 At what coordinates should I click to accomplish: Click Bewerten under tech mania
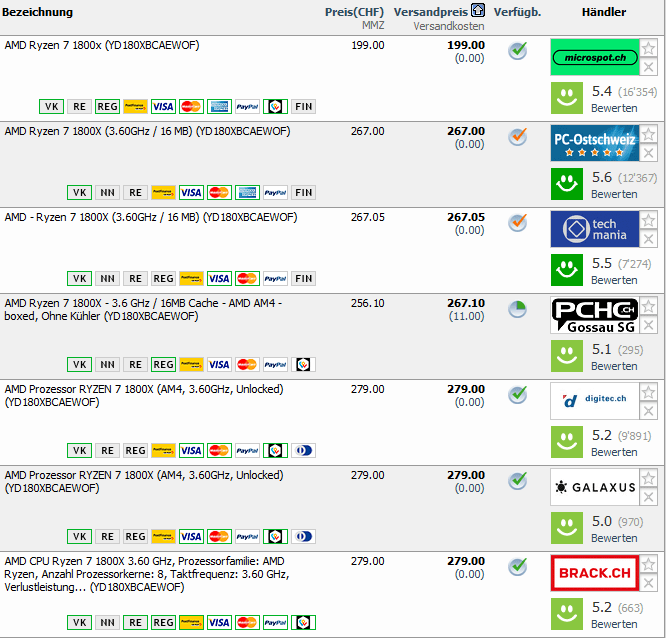(614, 280)
